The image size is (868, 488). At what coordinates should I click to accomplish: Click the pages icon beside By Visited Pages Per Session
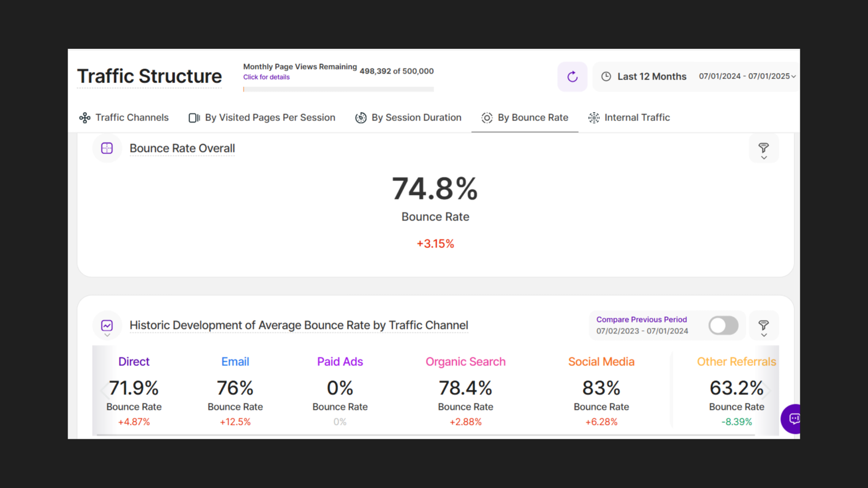[x=194, y=117]
